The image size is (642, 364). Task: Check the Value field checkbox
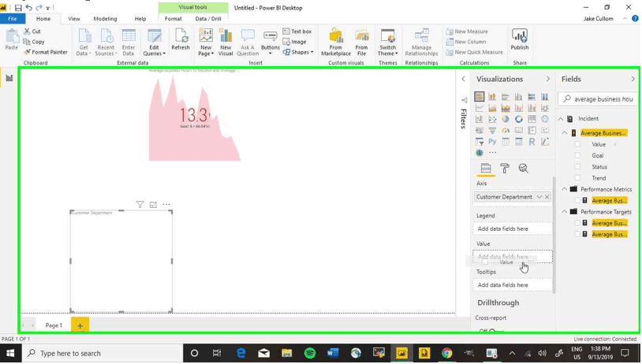coord(577,144)
